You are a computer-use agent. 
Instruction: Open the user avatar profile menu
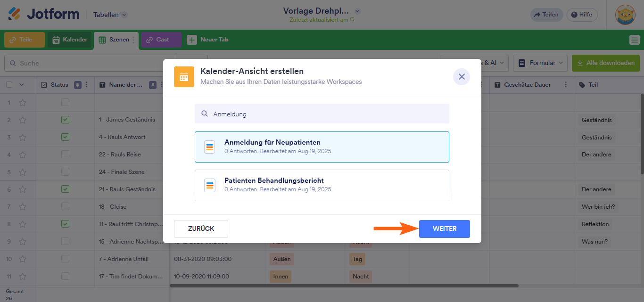pyautogui.click(x=625, y=15)
